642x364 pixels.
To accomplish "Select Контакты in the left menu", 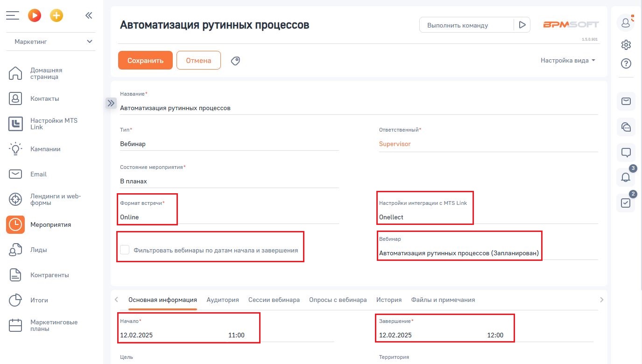I will click(45, 98).
